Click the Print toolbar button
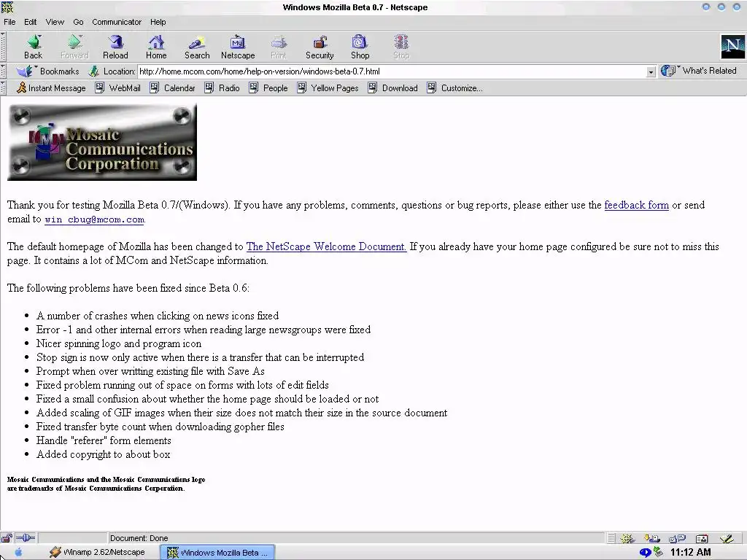747x560 pixels. (x=279, y=47)
